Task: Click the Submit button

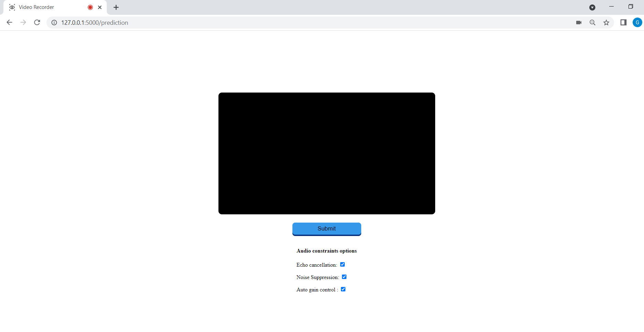Action: pyautogui.click(x=327, y=229)
